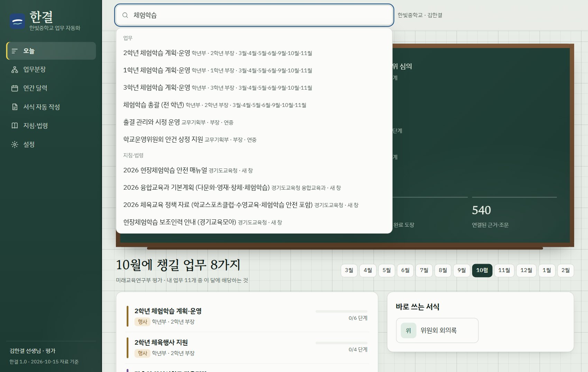Image resolution: width=588 pixels, height=372 pixels.
Task: Click the 지침·법령 book icon
Action: pyautogui.click(x=15, y=126)
